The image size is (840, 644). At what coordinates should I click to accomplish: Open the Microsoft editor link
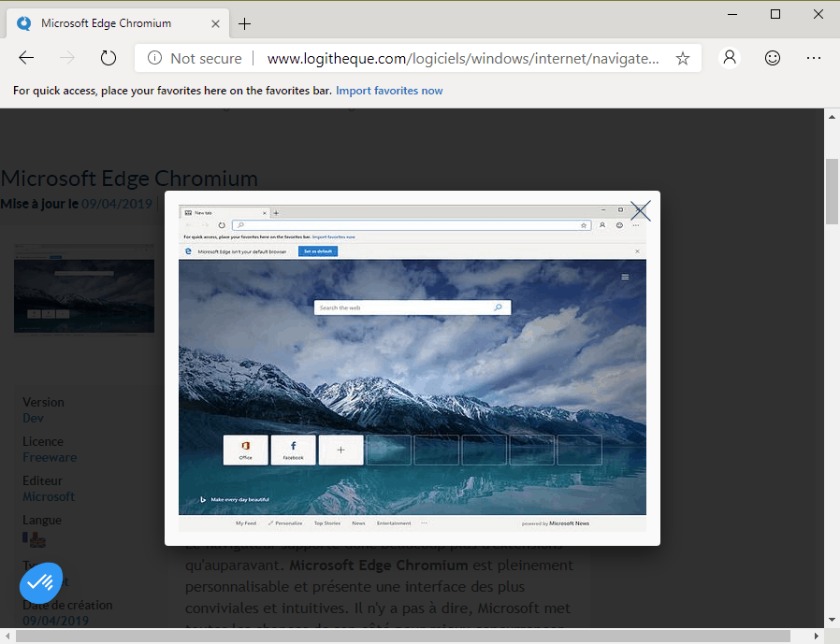[49, 496]
